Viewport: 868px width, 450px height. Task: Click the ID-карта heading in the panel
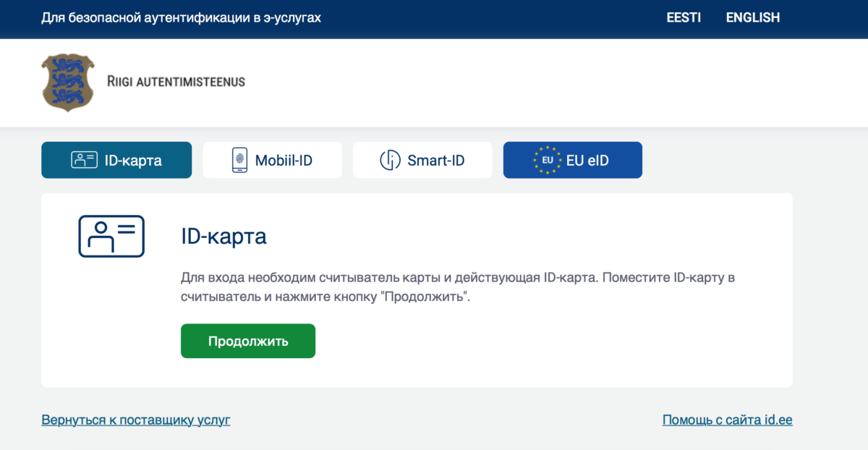(x=224, y=237)
